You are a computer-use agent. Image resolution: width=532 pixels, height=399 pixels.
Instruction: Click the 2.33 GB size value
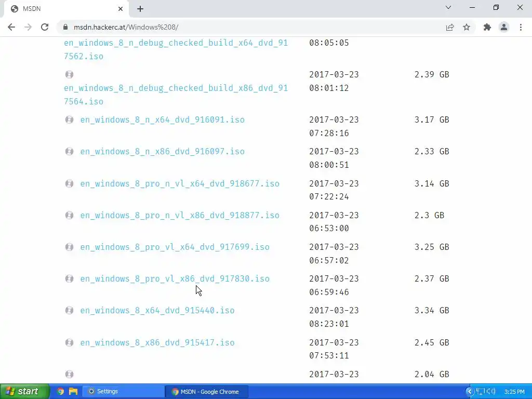[x=432, y=151]
